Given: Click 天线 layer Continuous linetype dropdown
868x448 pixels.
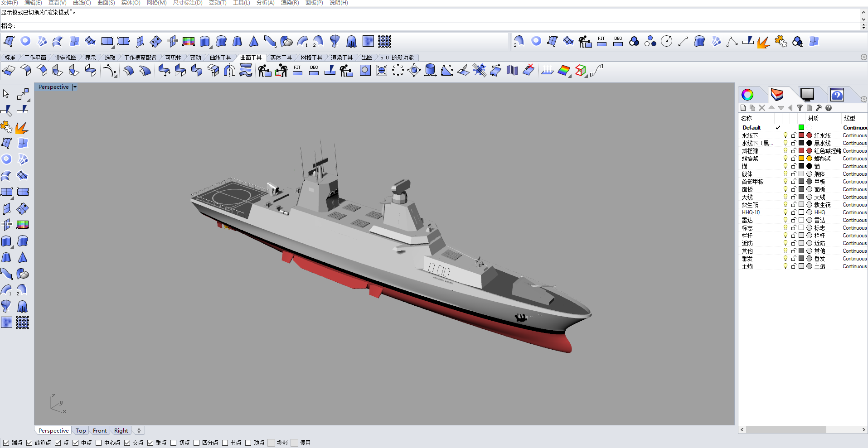Looking at the screenshot, I should [854, 197].
